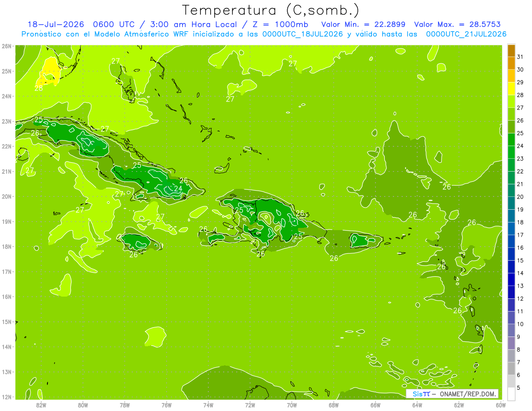Click the 'Temperatura (C,somb.)' title
The height and width of the screenshot is (411, 532).
tap(270, 10)
